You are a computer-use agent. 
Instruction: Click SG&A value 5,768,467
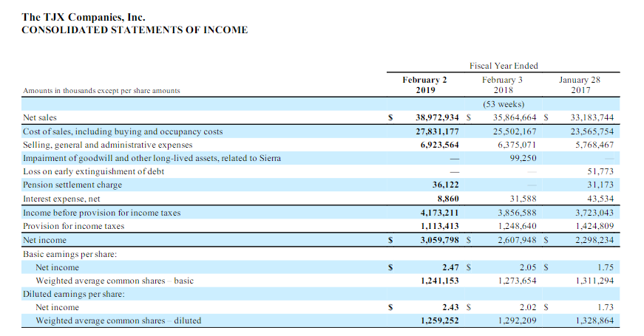pos(594,145)
